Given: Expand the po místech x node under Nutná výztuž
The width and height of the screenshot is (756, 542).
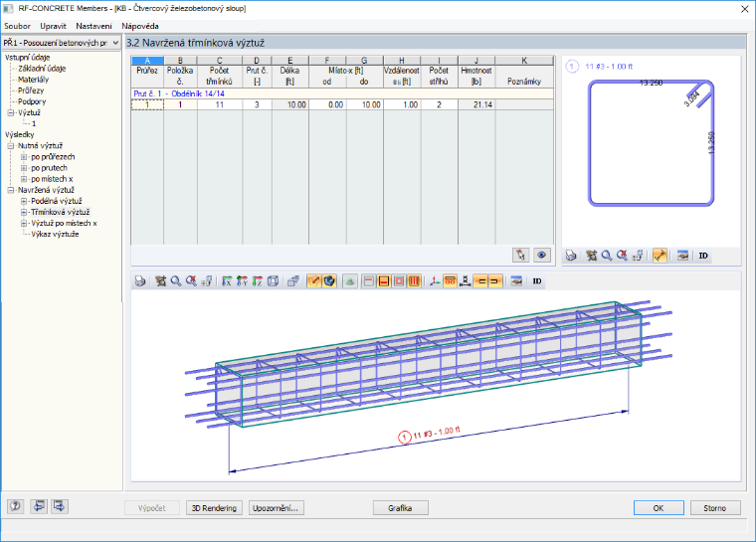Looking at the screenshot, I should click(x=24, y=179).
